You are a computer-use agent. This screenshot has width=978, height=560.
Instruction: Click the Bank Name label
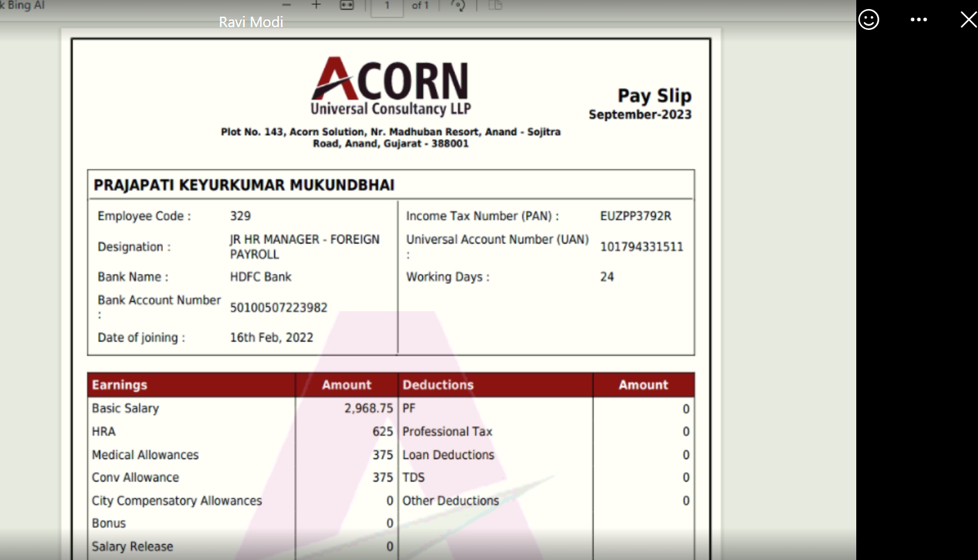point(133,277)
